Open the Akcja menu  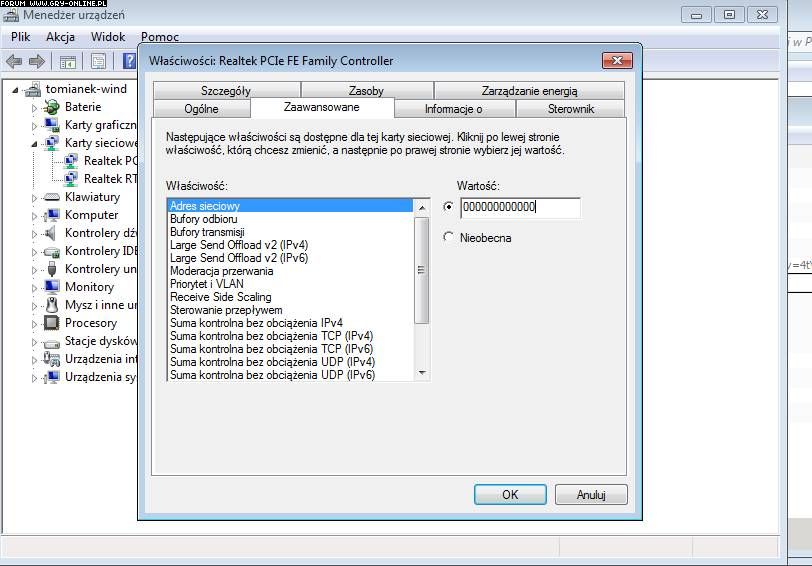(x=60, y=37)
